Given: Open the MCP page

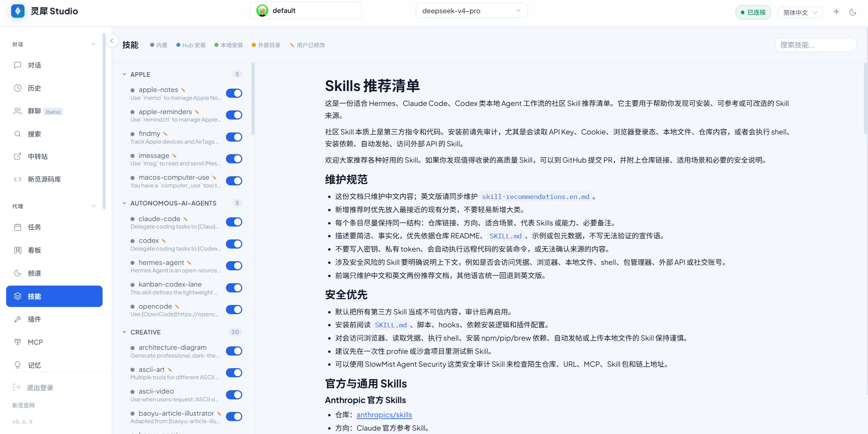Looking at the screenshot, I should tap(54, 342).
